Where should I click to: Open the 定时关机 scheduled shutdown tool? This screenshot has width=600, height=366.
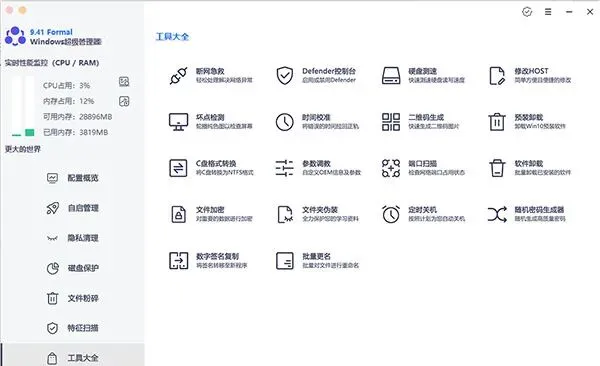[x=423, y=214]
